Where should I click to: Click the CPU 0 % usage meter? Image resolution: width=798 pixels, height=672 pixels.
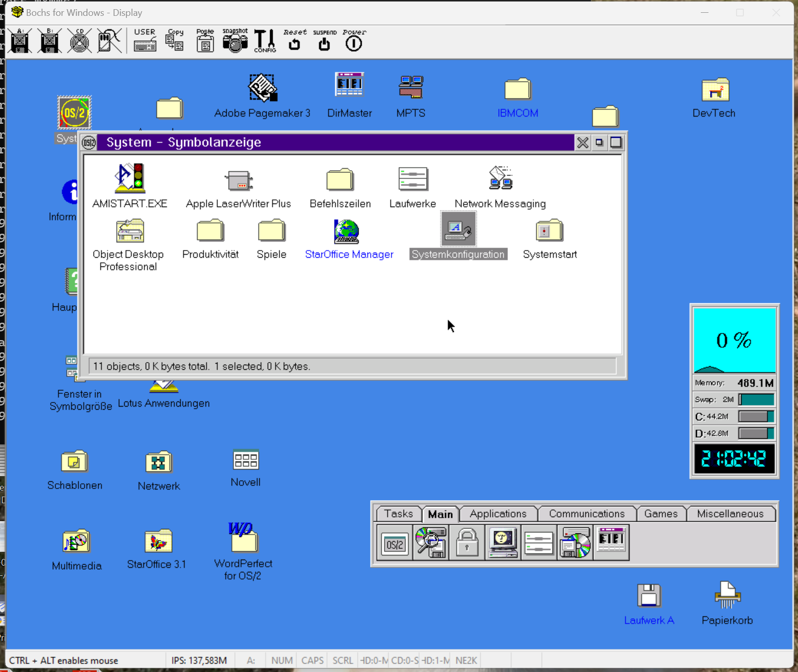click(x=735, y=340)
